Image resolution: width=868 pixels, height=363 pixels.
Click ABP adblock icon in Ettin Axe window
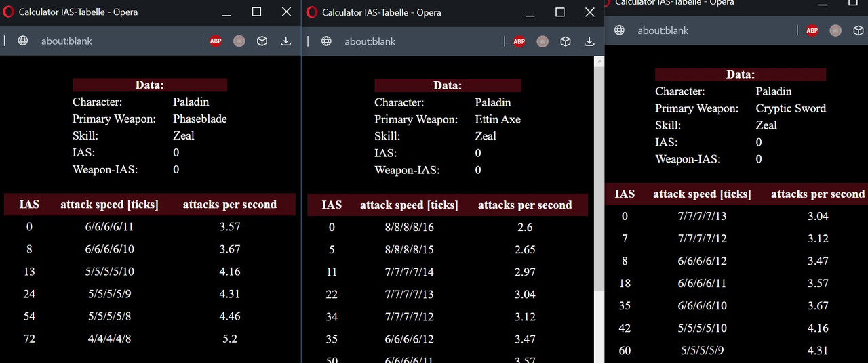click(x=519, y=41)
